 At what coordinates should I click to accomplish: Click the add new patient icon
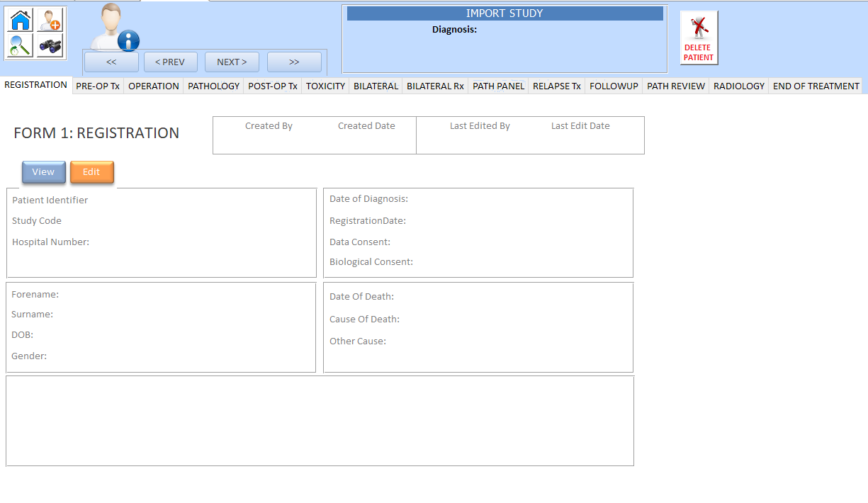click(x=50, y=20)
